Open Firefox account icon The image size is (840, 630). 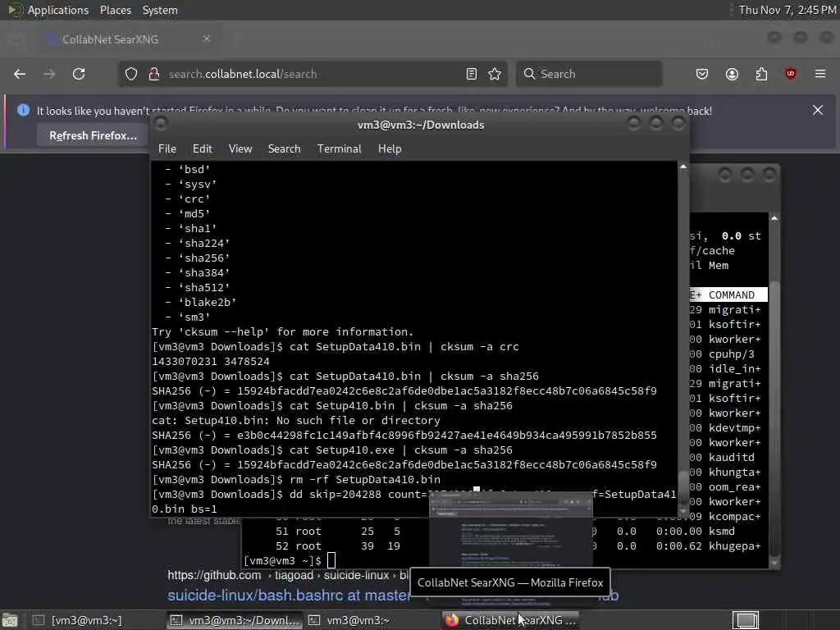pyautogui.click(x=732, y=74)
